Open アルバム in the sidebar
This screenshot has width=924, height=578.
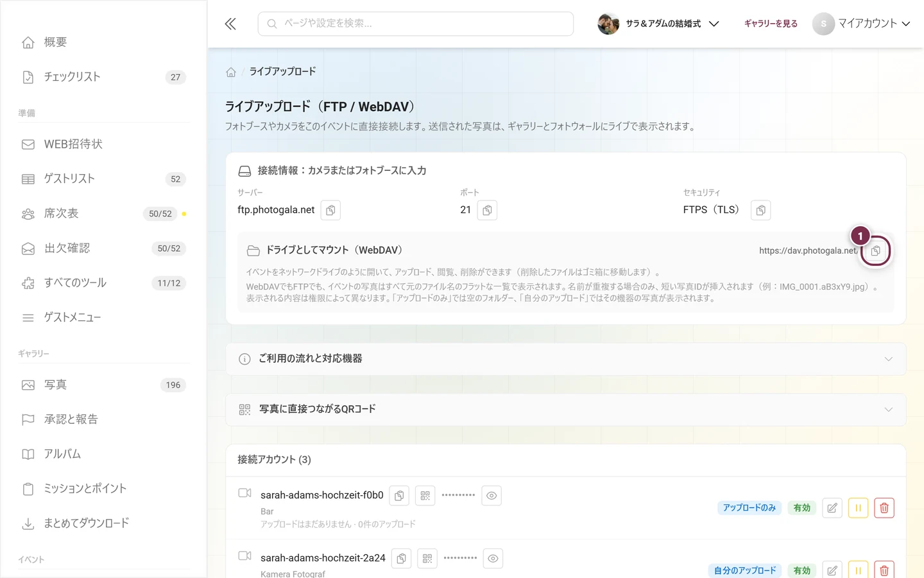coord(103,455)
